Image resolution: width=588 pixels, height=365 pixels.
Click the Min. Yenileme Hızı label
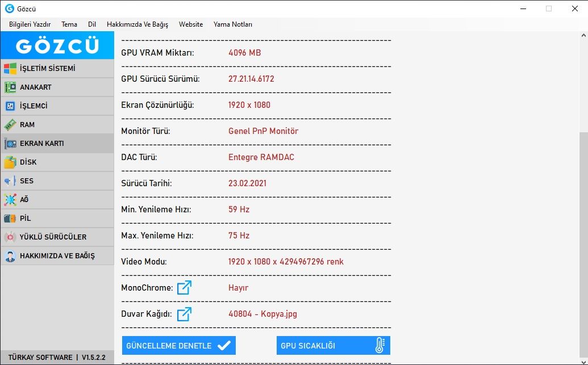pyautogui.click(x=156, y=209)
